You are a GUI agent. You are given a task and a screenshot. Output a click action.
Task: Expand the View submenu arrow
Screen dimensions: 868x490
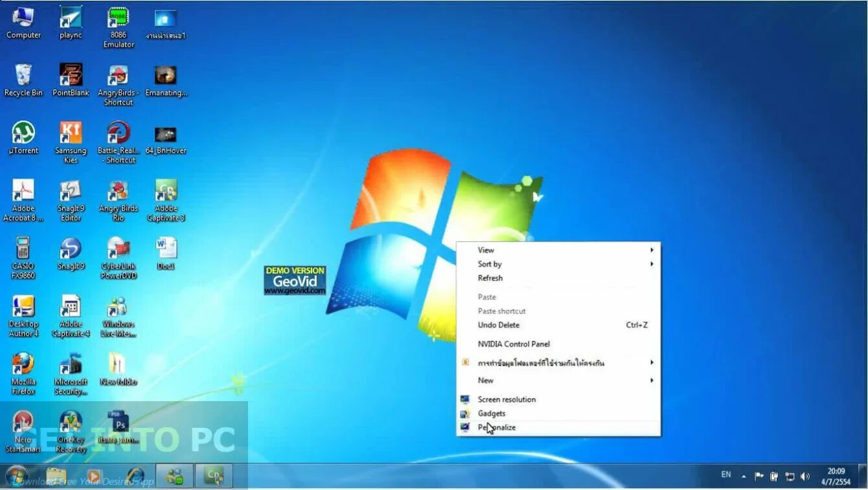652,250
